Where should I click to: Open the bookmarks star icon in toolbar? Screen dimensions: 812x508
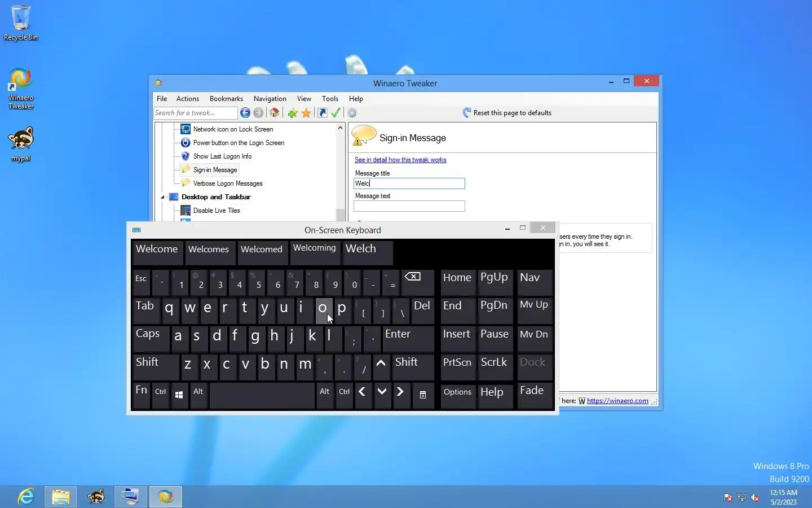click(306, 113)
